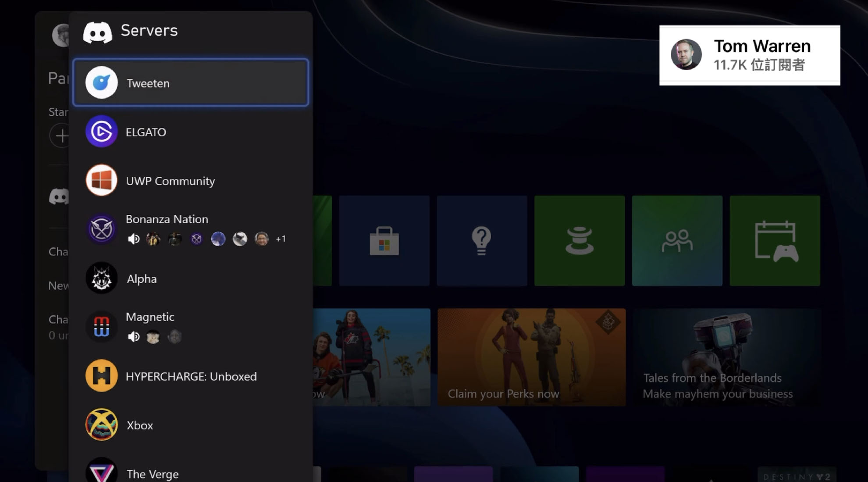Select the Alpha server entry
This screenshot has height=482, width=868.
[x=191, y=278]
